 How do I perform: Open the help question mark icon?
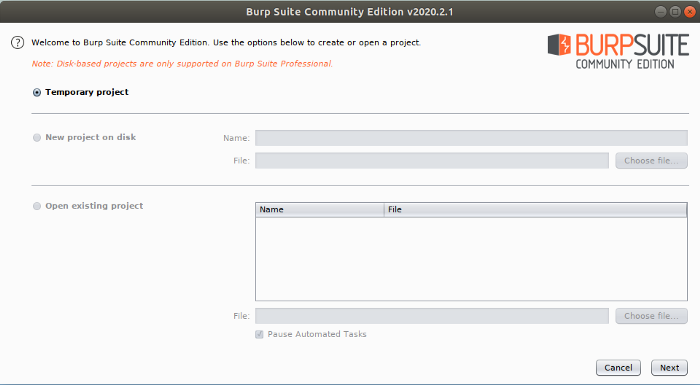pyautogui.click(x=17, y=43)
